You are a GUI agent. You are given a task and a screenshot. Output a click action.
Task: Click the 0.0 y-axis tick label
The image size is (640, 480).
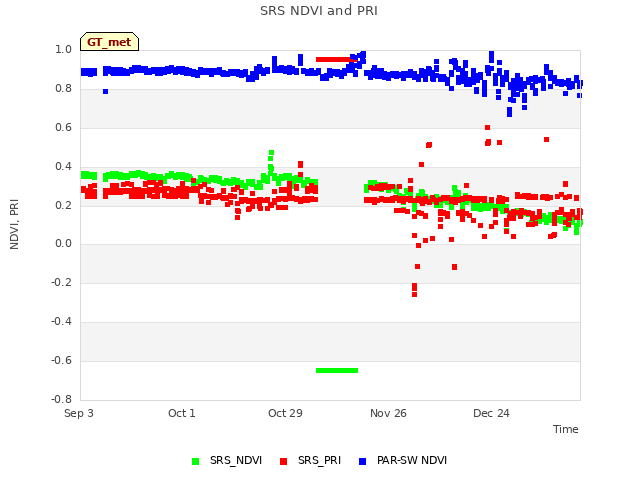pyautogui.click(x=63, y=244)
